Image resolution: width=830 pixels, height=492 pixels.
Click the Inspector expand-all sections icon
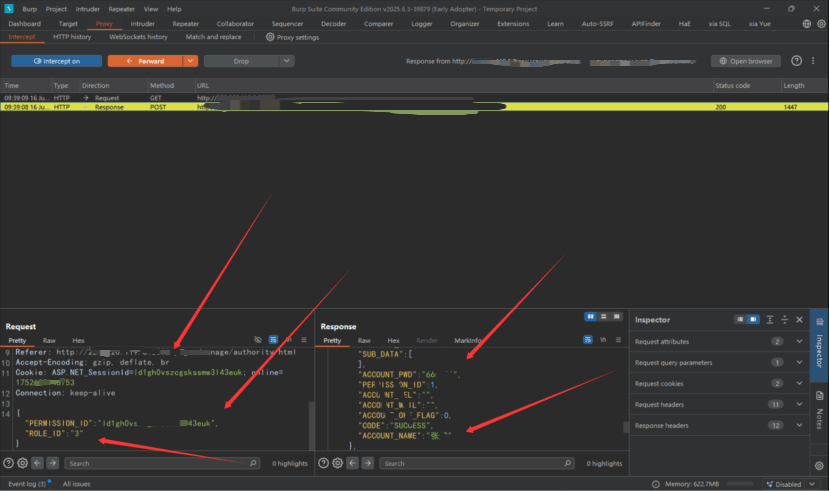[770, 319]
